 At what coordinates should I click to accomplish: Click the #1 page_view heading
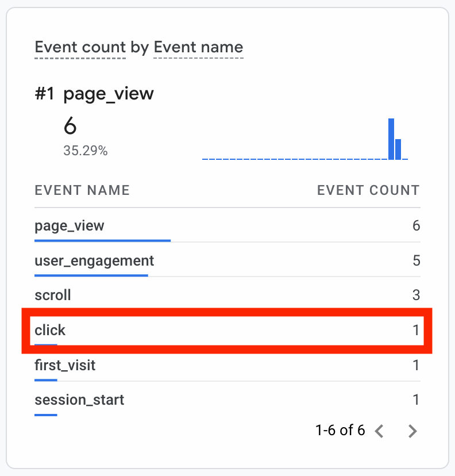(94, 94)
